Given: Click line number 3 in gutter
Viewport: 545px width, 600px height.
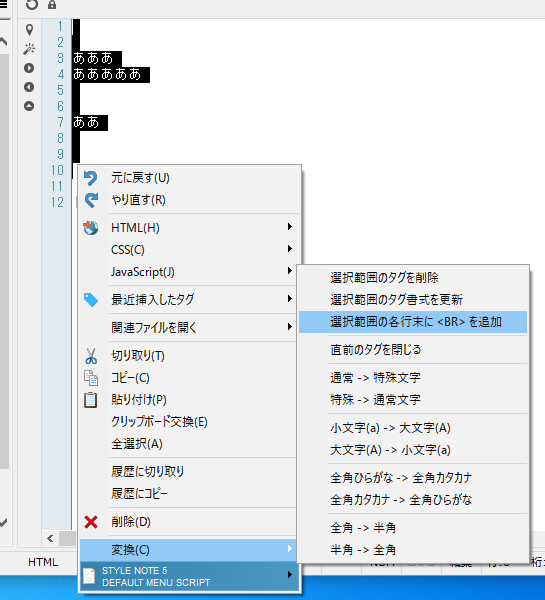Looking at the screenshot, I should [60, 58].
